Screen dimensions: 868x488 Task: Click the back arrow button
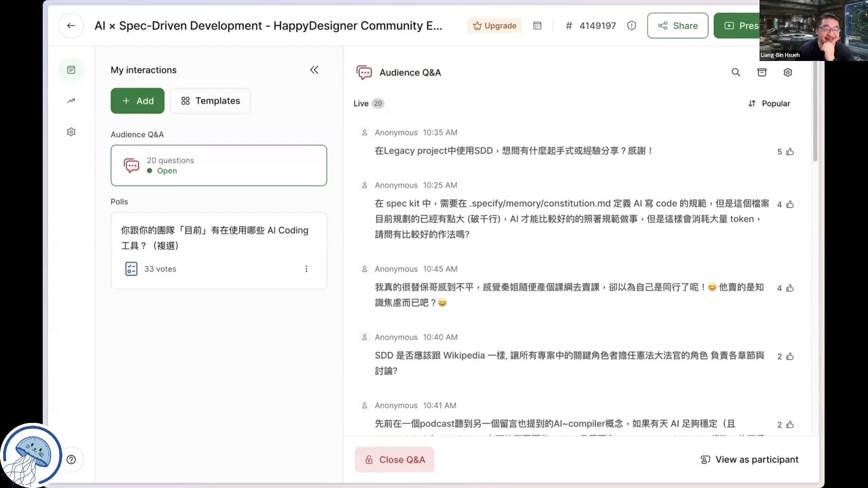tap(71, 26)
